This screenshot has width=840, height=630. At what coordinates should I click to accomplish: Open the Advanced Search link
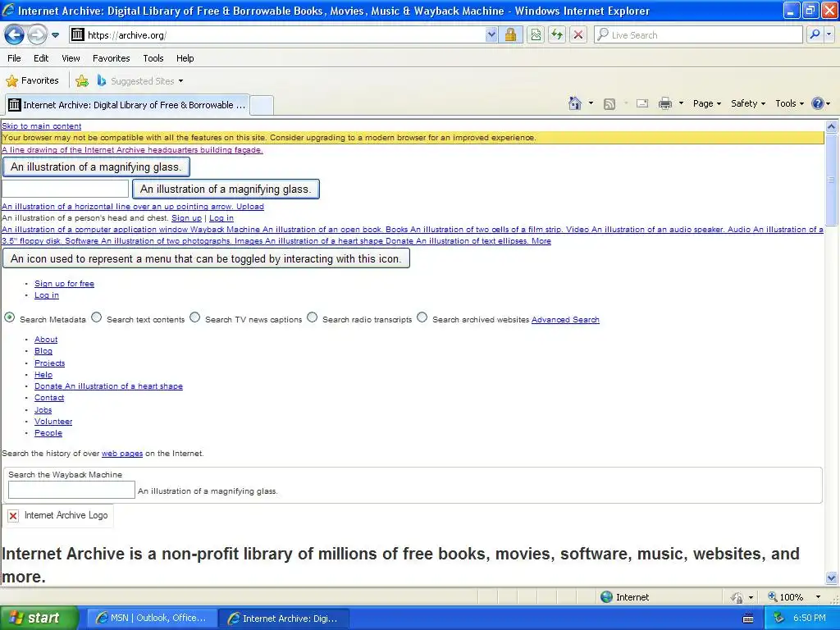pyautogui.click(x=565, y=320)
